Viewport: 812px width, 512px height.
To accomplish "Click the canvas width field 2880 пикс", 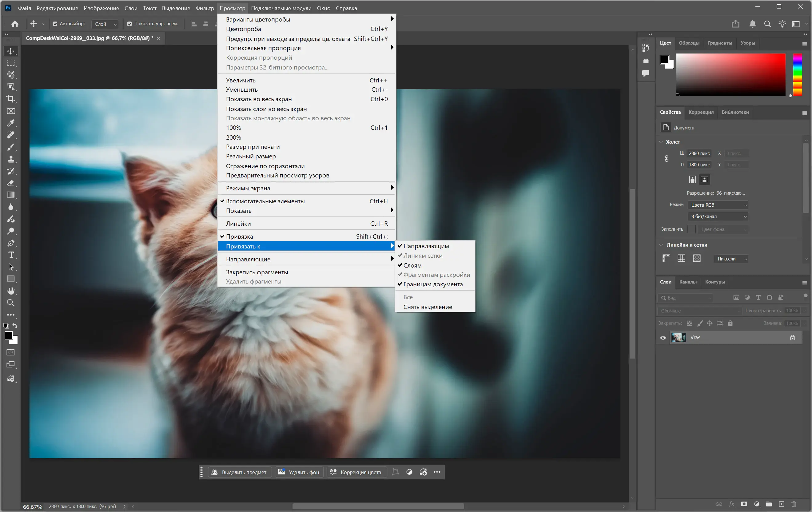I will tap(699, 153).
